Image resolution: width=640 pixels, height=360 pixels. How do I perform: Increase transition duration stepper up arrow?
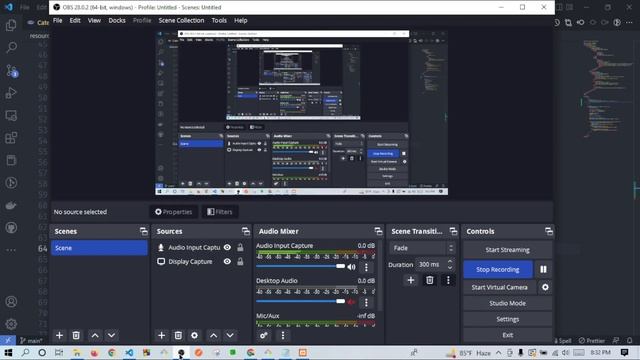tap(450, 261)
